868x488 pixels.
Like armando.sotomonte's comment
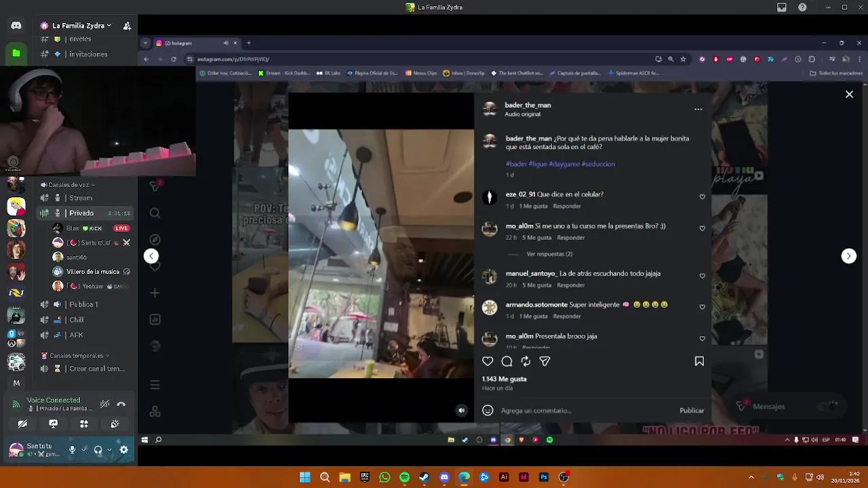pos(702,307)
